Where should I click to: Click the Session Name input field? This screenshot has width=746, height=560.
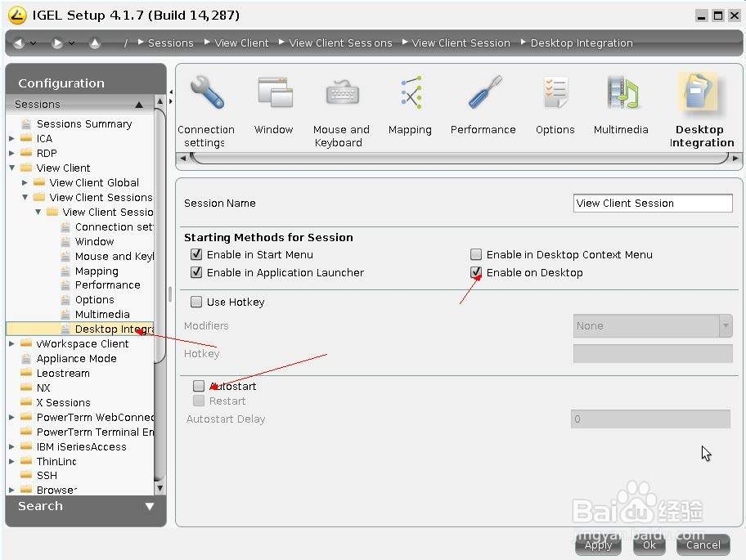click(653, 204)
